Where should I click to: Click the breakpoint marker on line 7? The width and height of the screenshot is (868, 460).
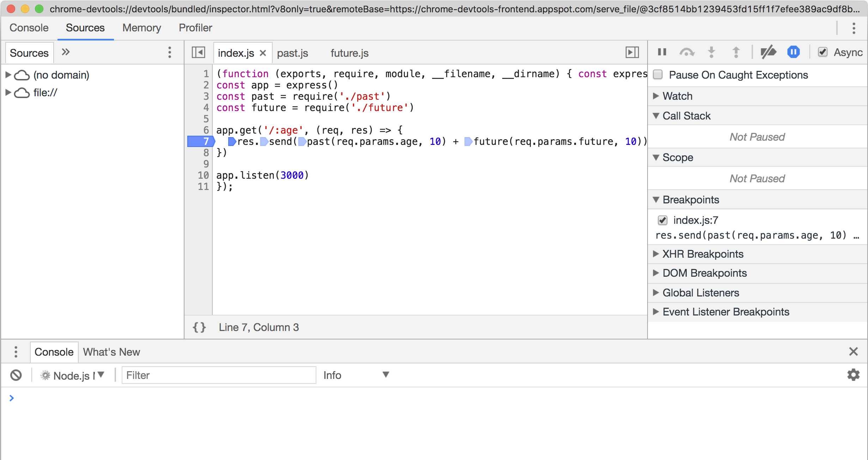(x=201, y=141)
